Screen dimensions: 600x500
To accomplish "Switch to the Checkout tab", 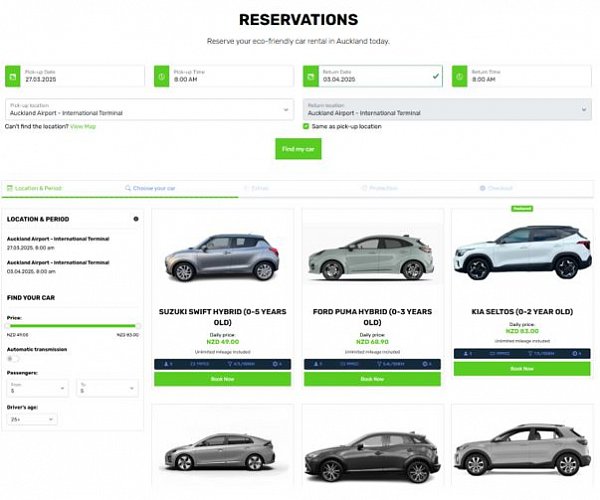I will [496, 188].
